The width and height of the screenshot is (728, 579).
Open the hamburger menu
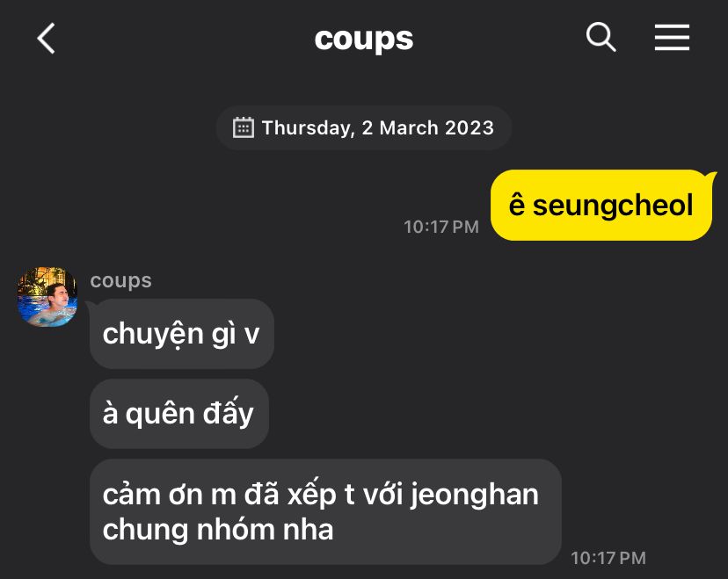click(x=672, y=37)
